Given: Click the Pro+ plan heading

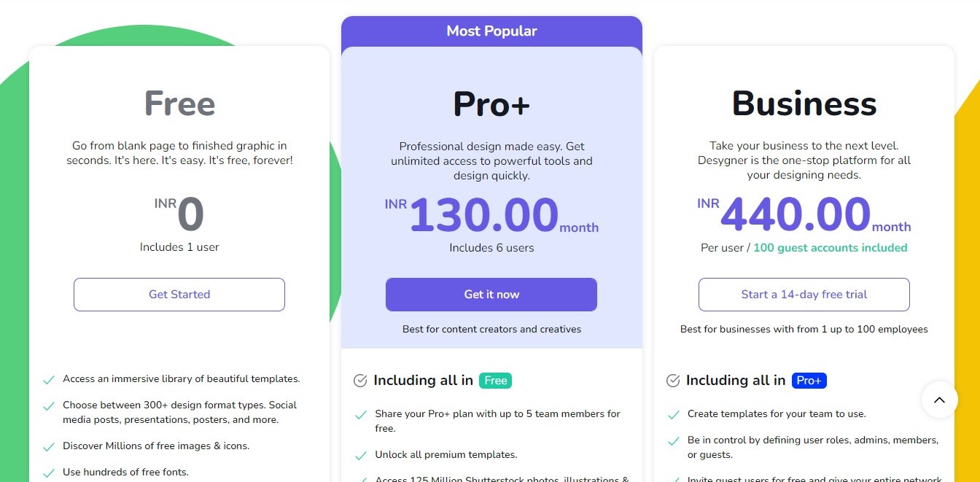Looking at the screenshot, I should click(491, 104).
